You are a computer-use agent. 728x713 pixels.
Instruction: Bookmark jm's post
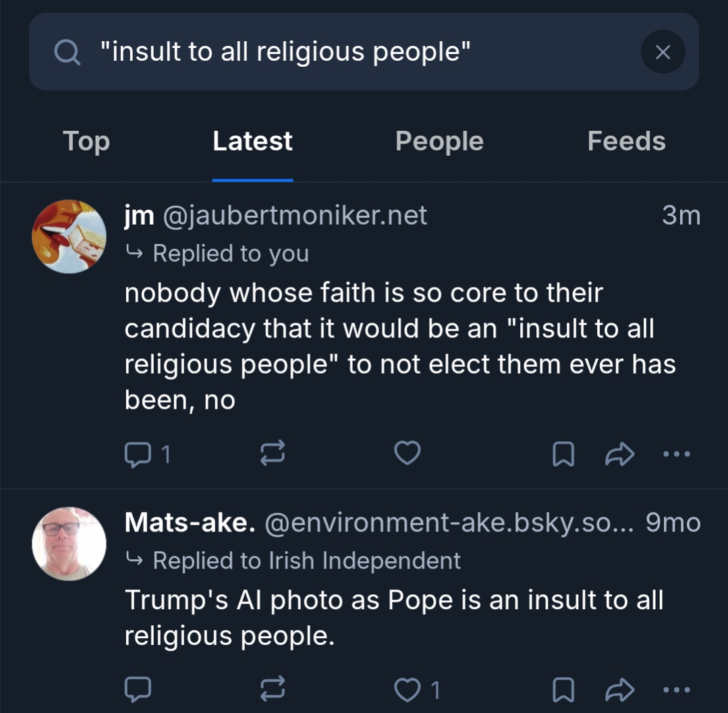coord(563,454)
